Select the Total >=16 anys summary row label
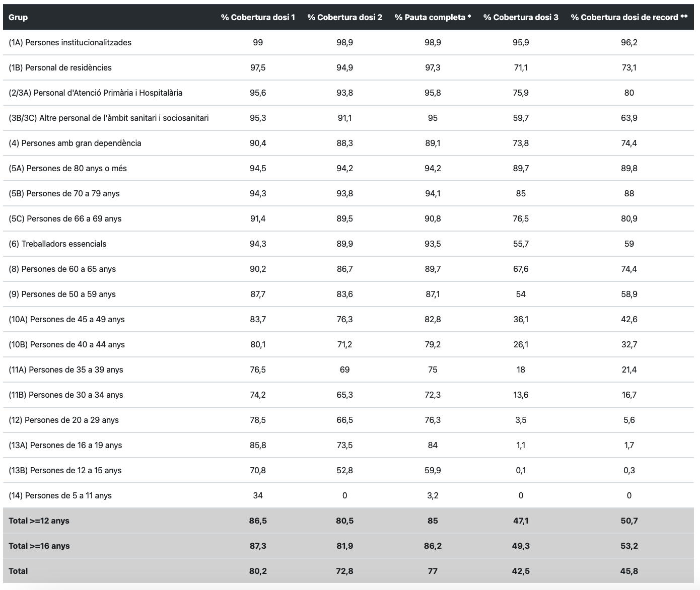Viewport: 700px width, 590px height. click(39, 546)
